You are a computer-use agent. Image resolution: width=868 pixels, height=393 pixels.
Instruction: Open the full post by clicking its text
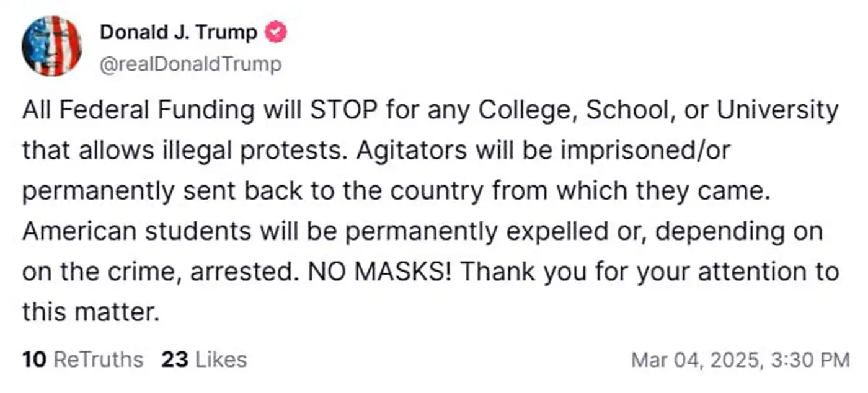click(428, 211)
